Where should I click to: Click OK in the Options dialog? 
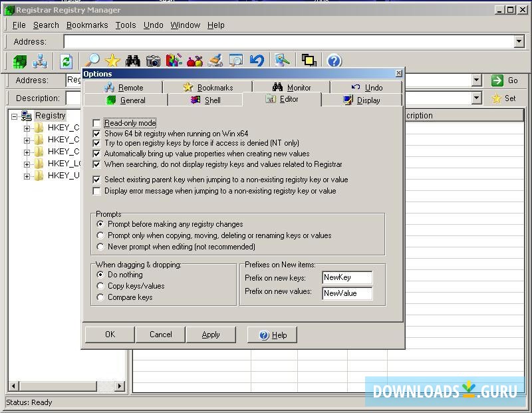click(x=110, y=335)
